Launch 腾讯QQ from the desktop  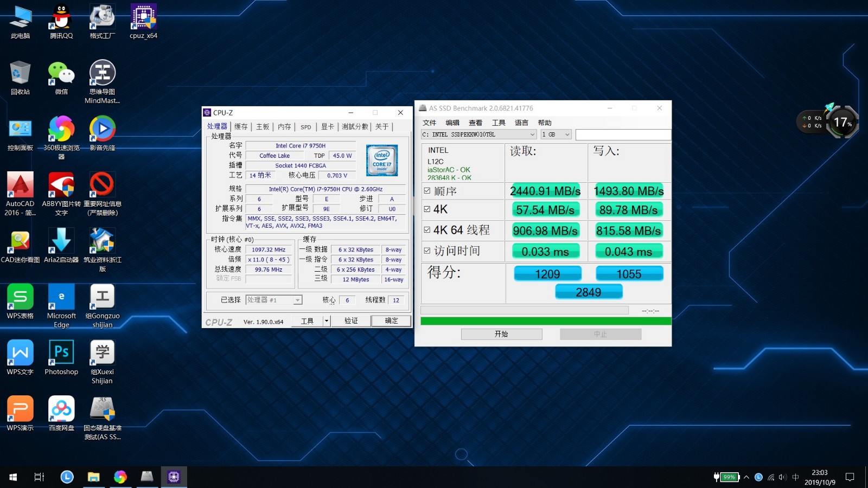[61, 22]
